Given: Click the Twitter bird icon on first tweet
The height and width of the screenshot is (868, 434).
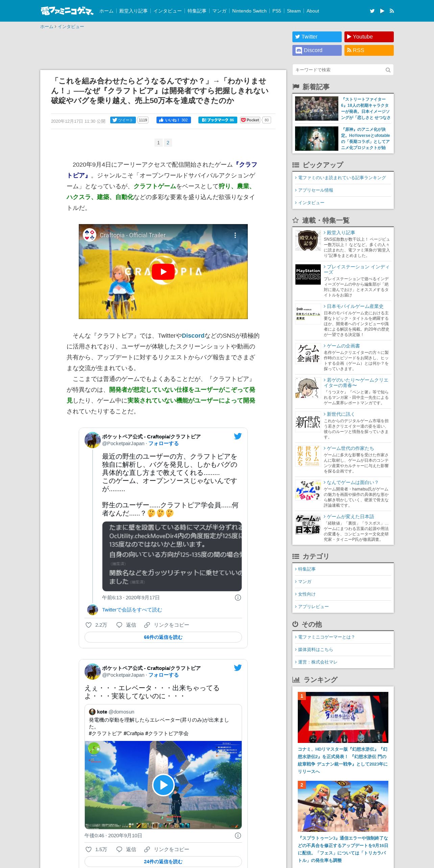Looking at the screenshot, I should pyautogui.click(x=238, y=436).
